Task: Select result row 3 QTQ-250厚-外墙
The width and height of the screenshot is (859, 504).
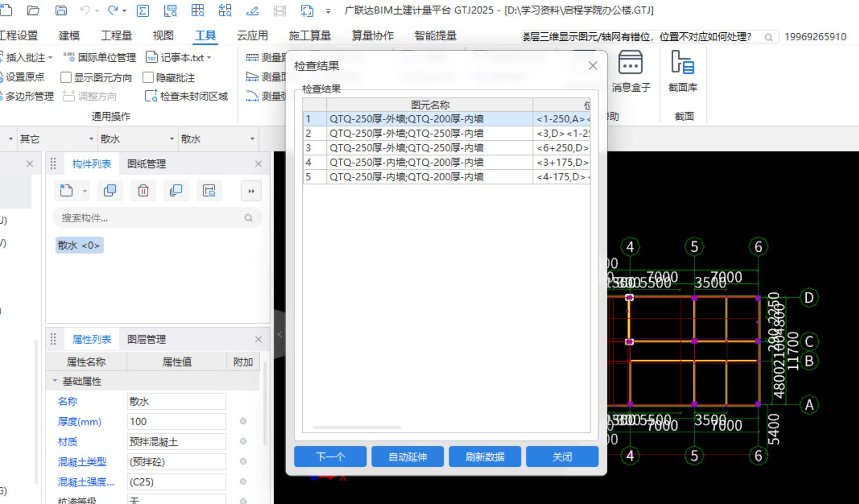Action: [446, 148]
